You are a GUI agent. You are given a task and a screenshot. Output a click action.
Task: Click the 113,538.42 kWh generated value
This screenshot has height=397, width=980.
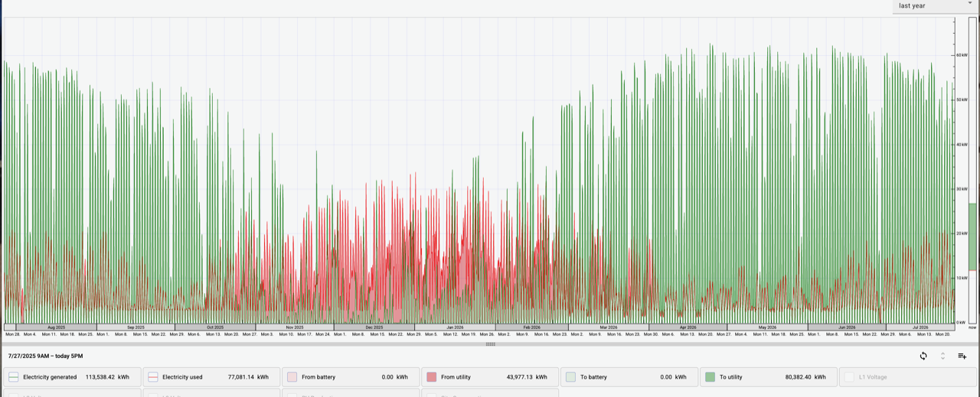pos(107,377)
